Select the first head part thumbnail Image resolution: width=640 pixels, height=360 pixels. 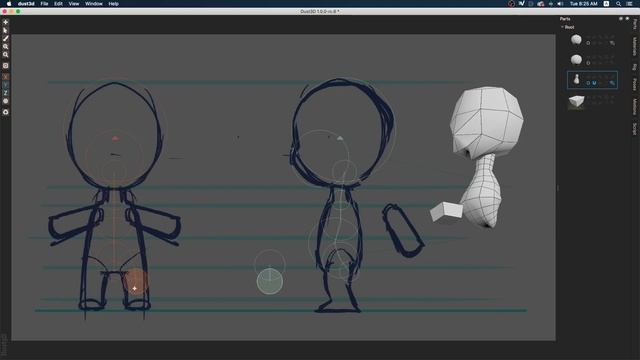(x=576, y=40)
